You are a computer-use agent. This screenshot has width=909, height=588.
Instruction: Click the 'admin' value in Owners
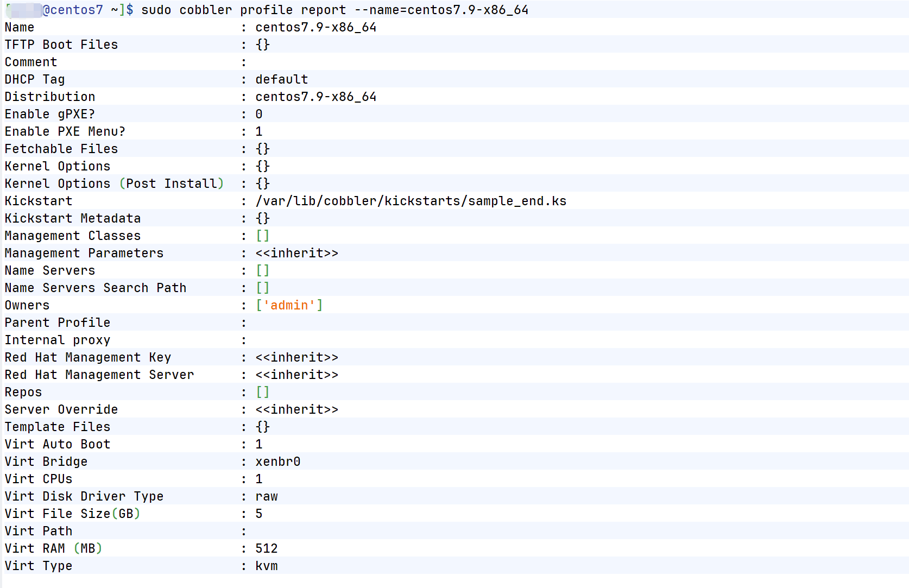(289, 305)
